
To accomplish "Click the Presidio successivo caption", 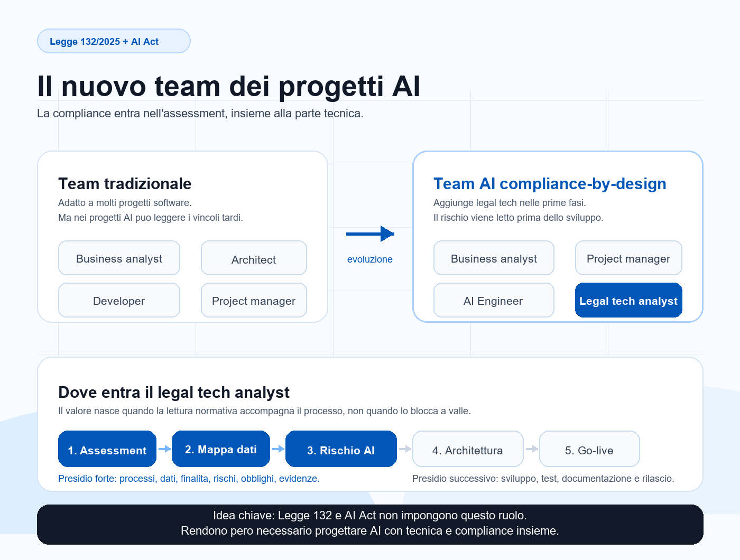I will [543, 479].
